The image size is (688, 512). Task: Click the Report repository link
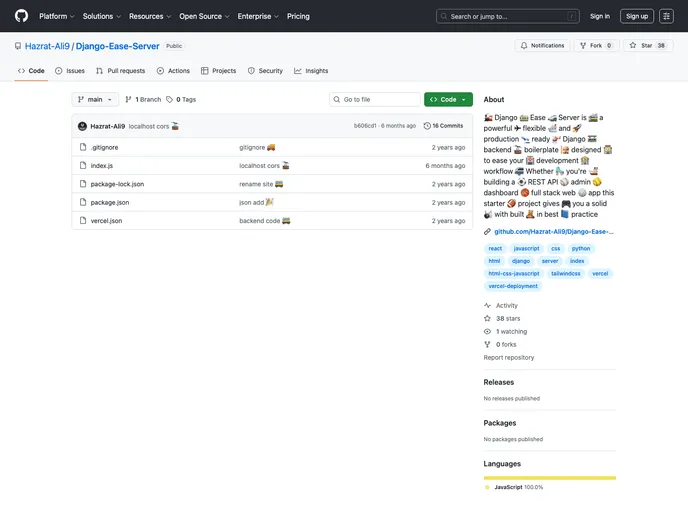[509, 358]
